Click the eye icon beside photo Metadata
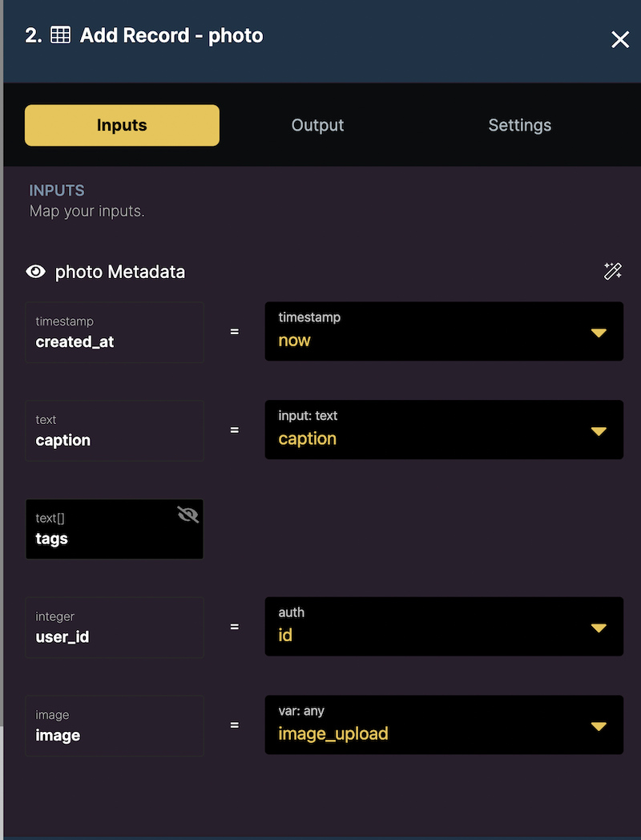Screen dimensions: 641x840 click(x=35, y=271)
